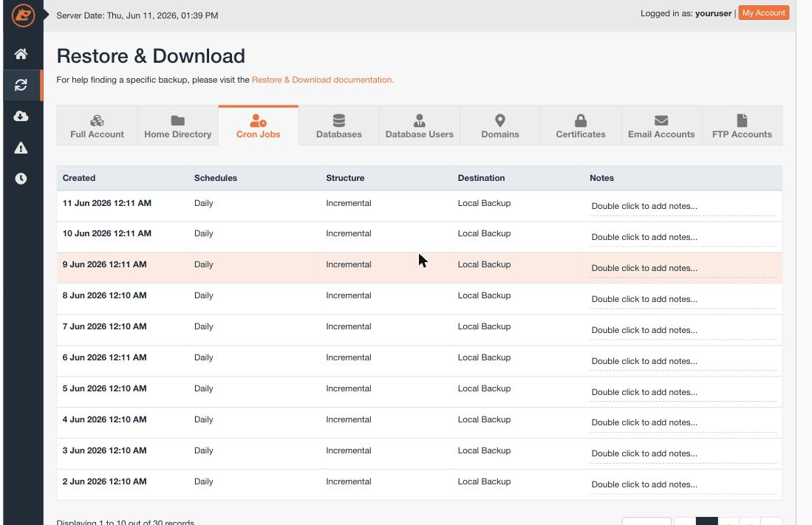Sort by the Schedules column header
The image size is (812, 525).
216,178
